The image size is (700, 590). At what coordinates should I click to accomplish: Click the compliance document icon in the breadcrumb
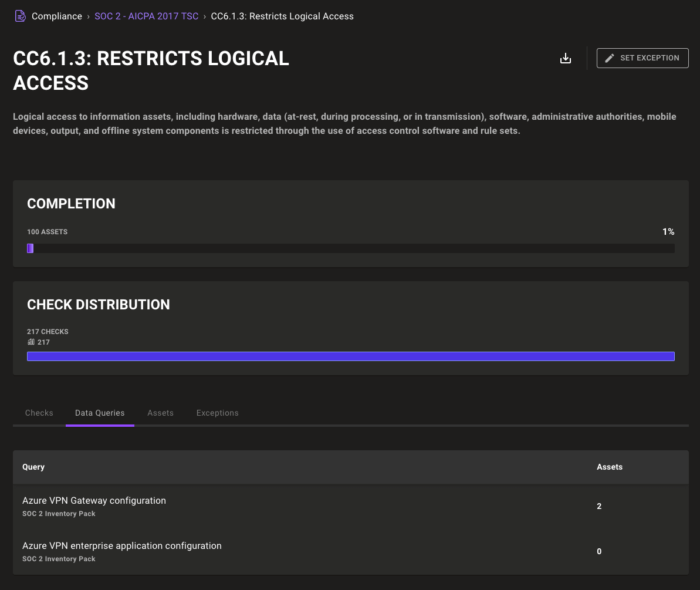click(19, 15)
